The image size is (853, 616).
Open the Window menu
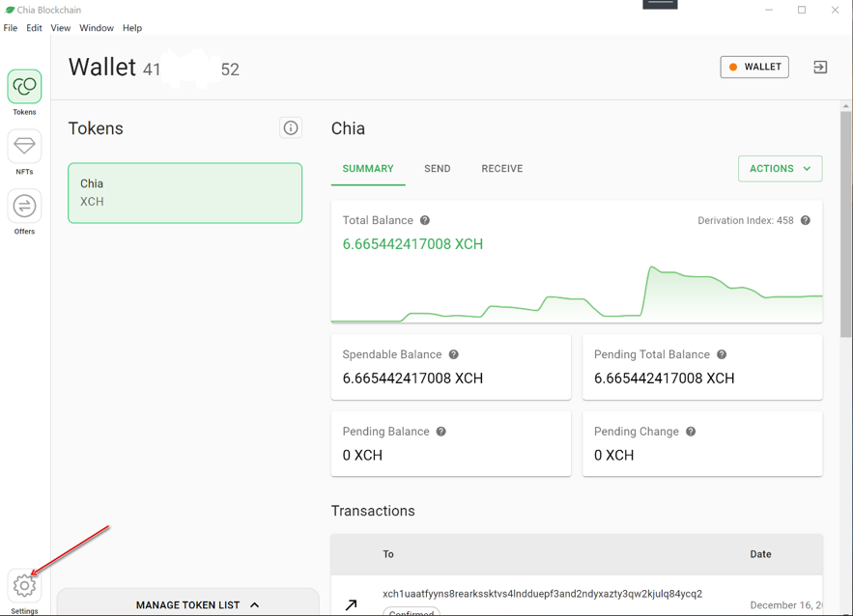(97, 28)
